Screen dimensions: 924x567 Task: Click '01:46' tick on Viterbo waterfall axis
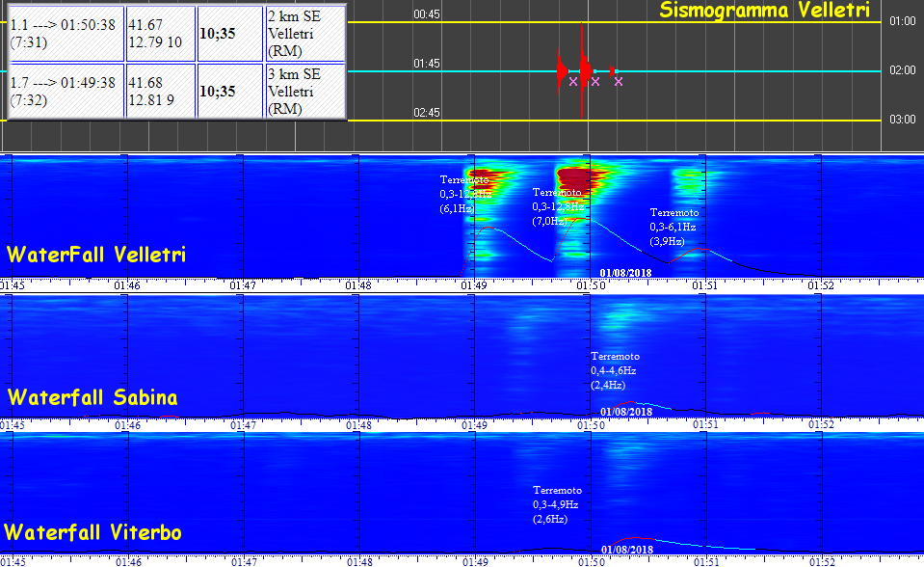pos(128,562)
